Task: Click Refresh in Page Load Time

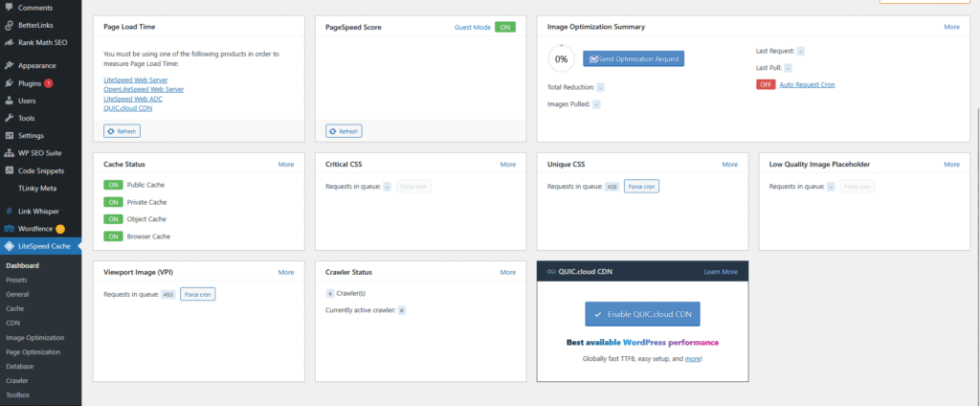Action: tap(122, 131)
